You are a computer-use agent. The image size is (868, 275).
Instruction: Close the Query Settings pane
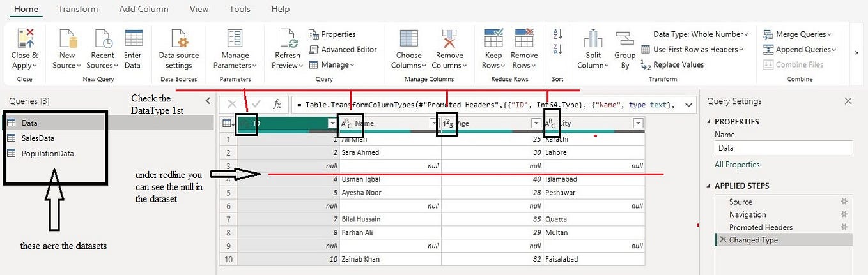(x=848, y=101)
